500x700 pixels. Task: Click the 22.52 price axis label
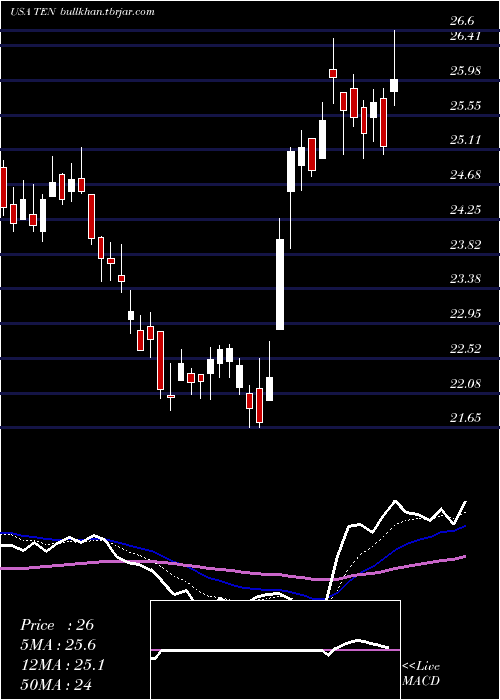[466, 348]
